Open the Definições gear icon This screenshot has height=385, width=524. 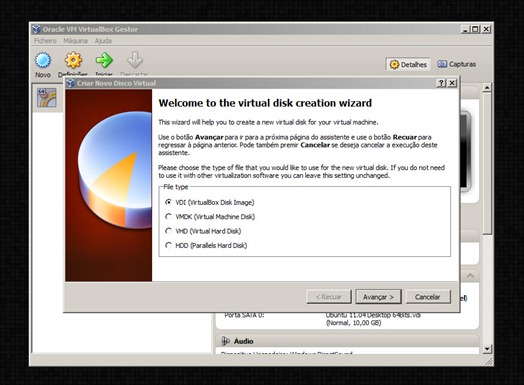(x=73, y=60)
